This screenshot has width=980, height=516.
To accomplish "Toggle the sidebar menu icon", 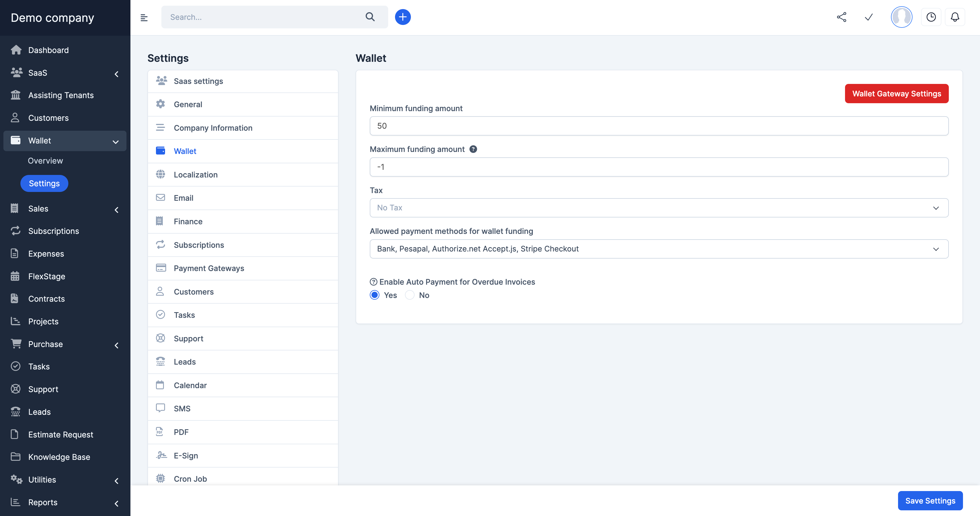I will 144,18.
